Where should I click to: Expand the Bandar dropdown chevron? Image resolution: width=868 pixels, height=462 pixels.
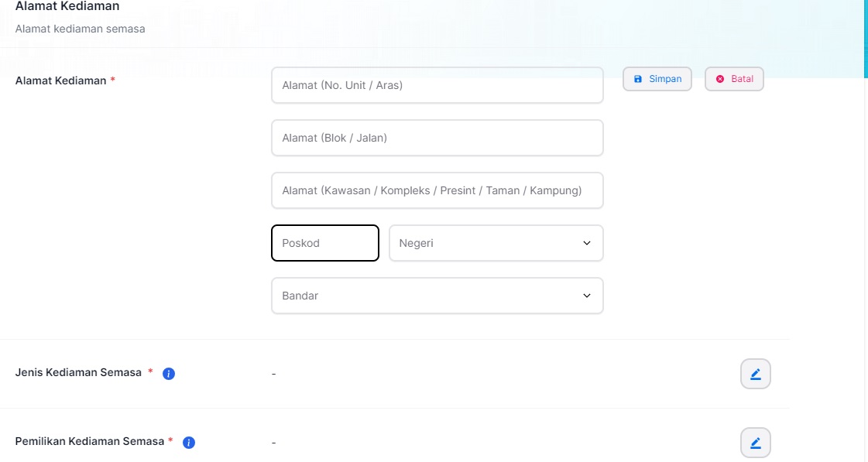tap(587, 296)
